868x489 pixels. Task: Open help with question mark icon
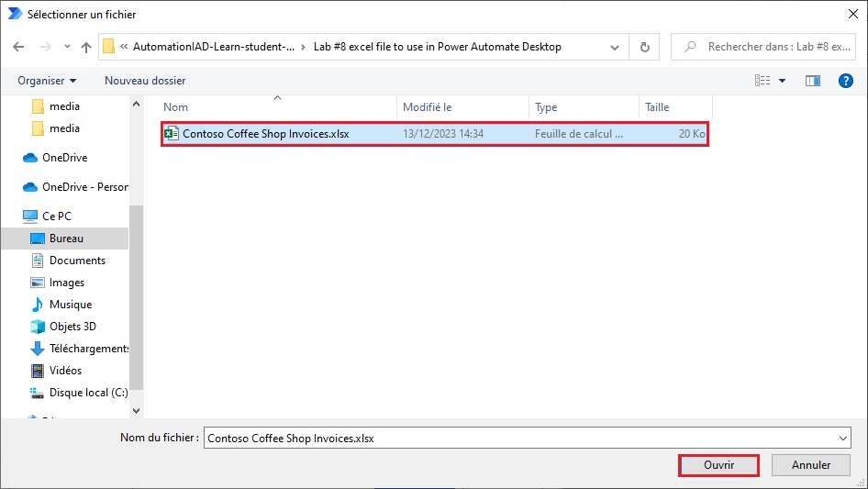[845, 81]
